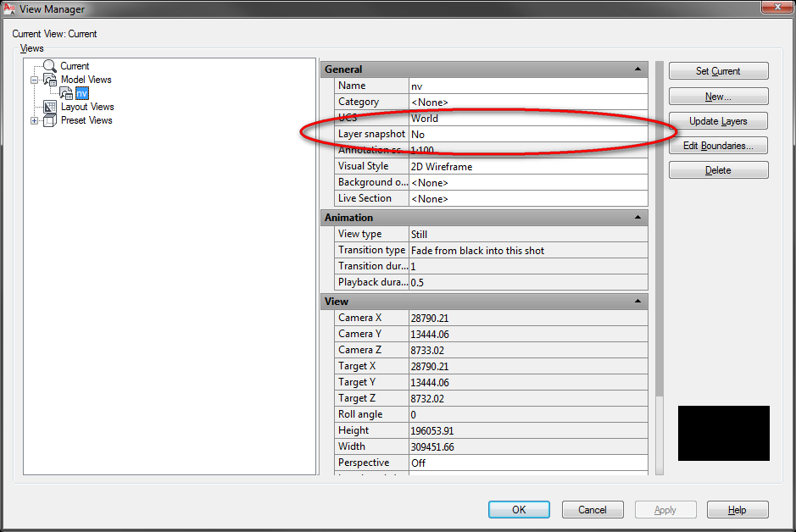Screen dimensions: 796x532
Task: Click the Layer snapshot value field
Action: point(527,135)
